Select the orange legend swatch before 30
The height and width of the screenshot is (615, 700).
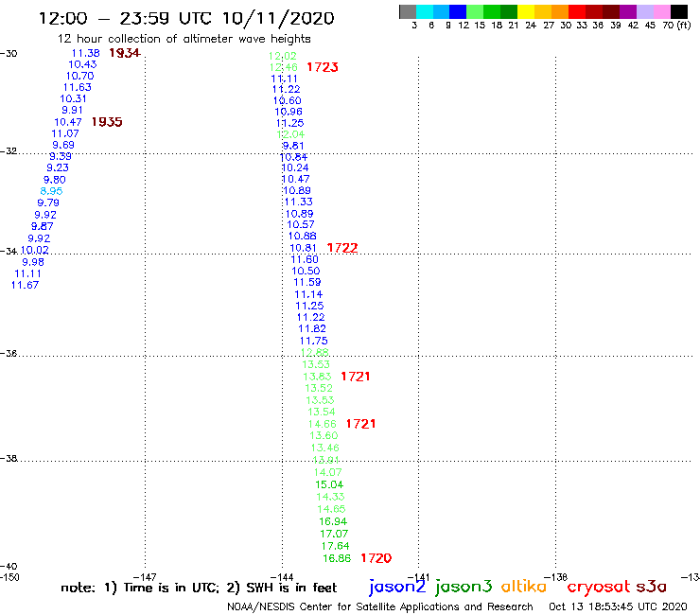(560, 11)
